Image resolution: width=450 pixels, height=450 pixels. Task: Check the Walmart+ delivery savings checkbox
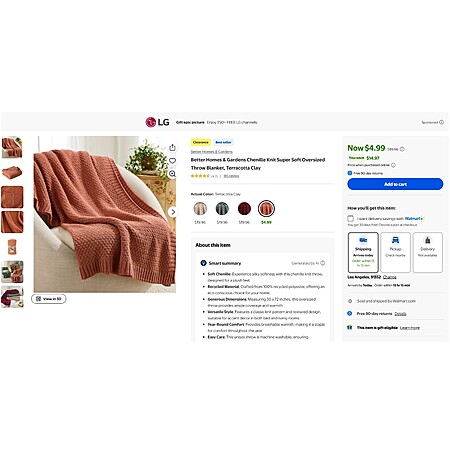[350, 219]
